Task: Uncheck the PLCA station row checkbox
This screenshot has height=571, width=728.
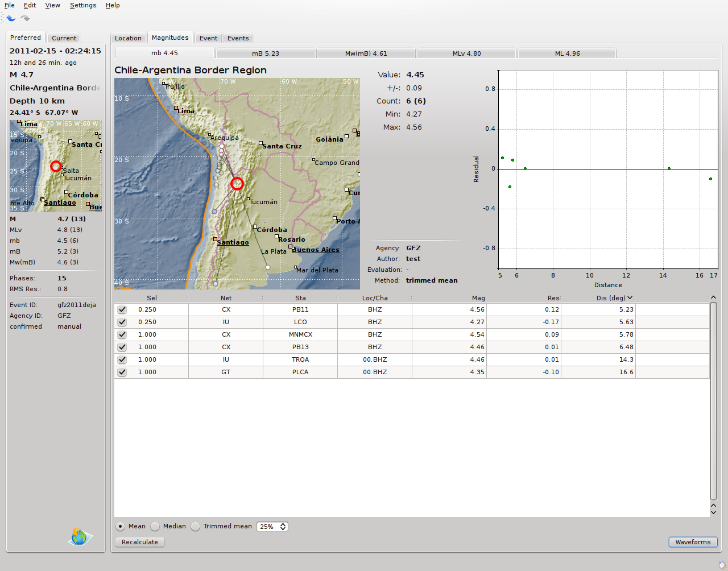Action: (x=122, y=373)
